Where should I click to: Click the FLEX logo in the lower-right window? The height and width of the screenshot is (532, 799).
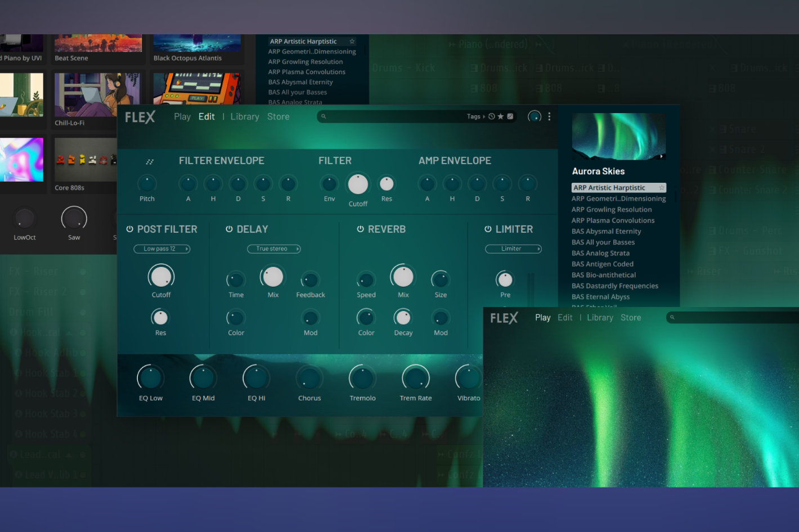click(504, 318)
